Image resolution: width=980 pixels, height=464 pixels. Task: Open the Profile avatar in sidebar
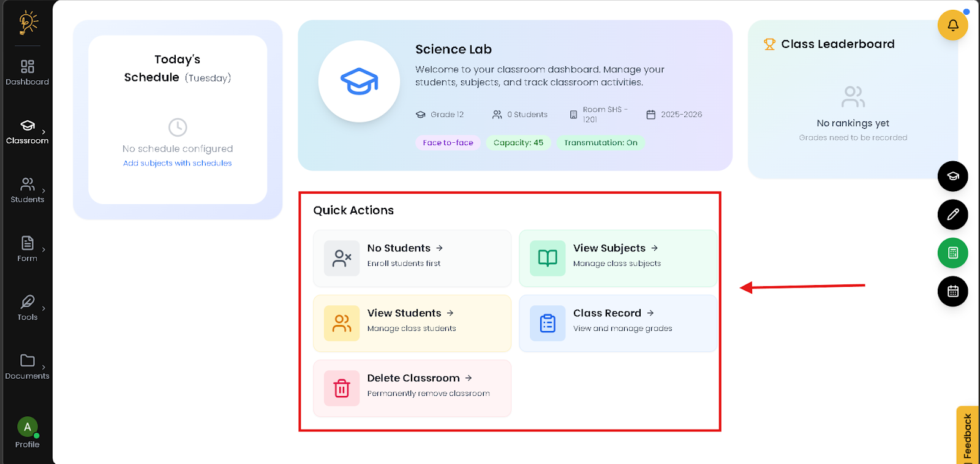28,427
